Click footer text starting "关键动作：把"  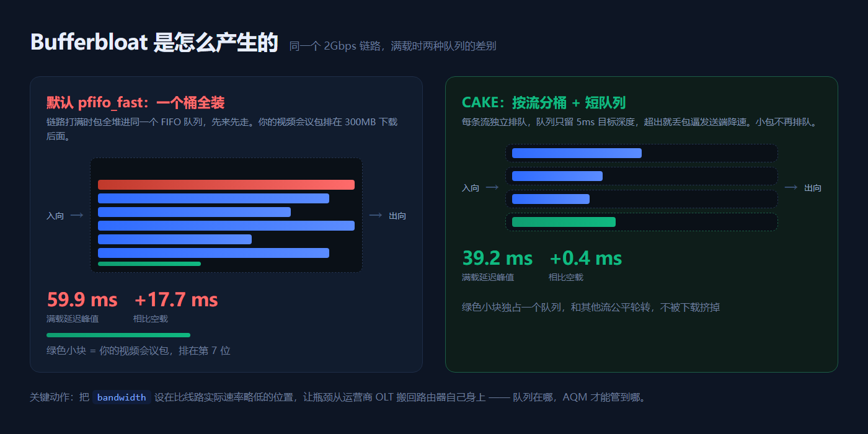pos(338,397)
